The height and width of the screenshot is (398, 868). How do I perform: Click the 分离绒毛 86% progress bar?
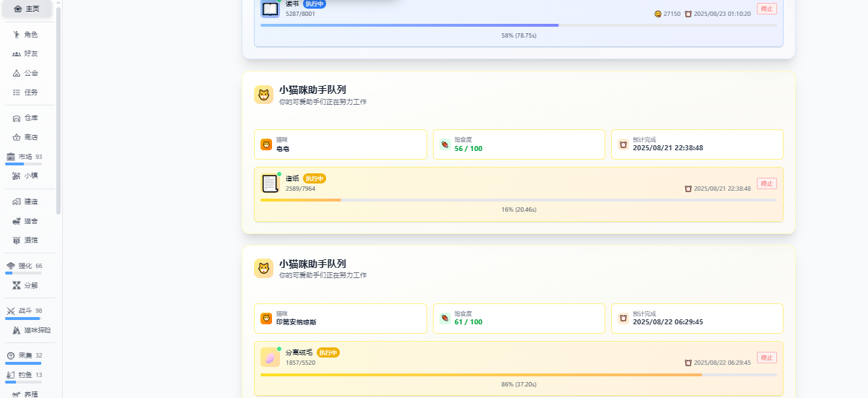click(x=519, y=375)
